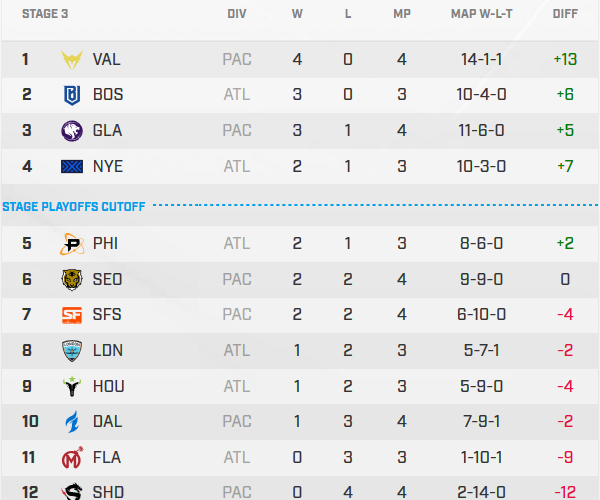Click the London Spitfire logo icon
This screenshot has width=600, height=500.
tap(72, 350)
